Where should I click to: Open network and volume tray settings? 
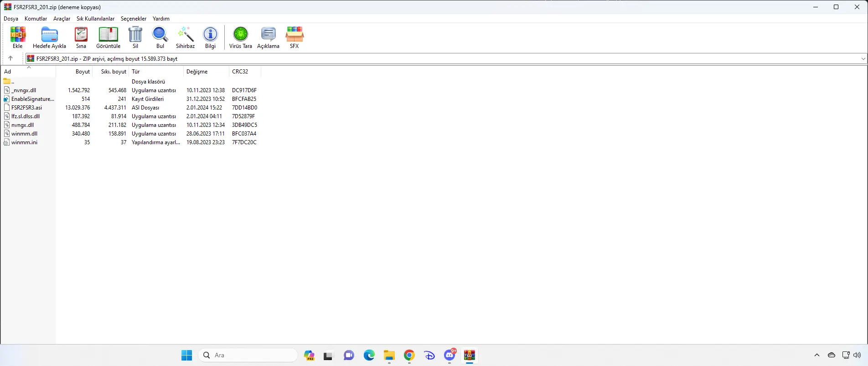click(x=851, y=355)
